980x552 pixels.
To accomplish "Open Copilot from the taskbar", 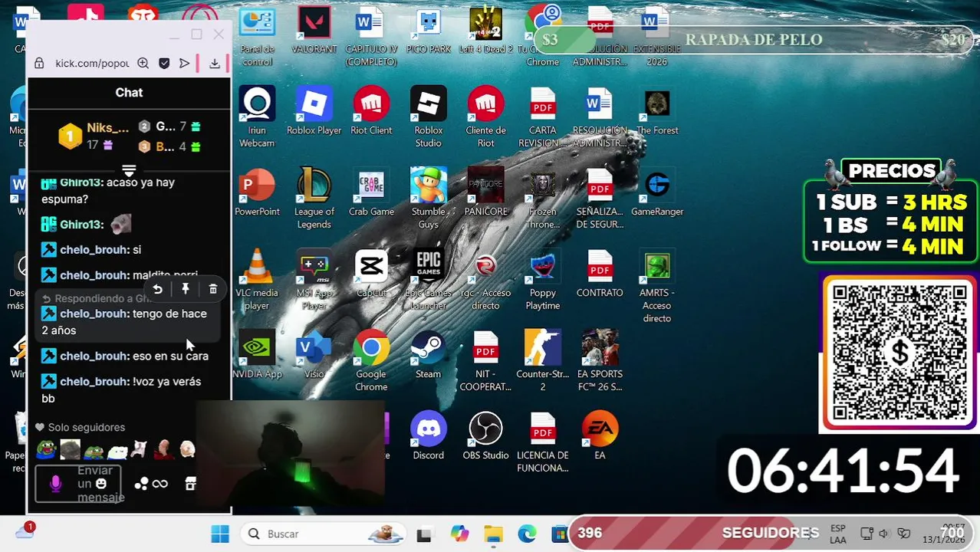I will (x=459, y=534).
